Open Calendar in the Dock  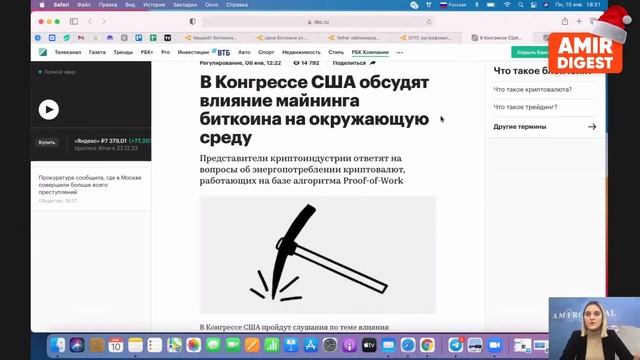click(x=116, y=345)
